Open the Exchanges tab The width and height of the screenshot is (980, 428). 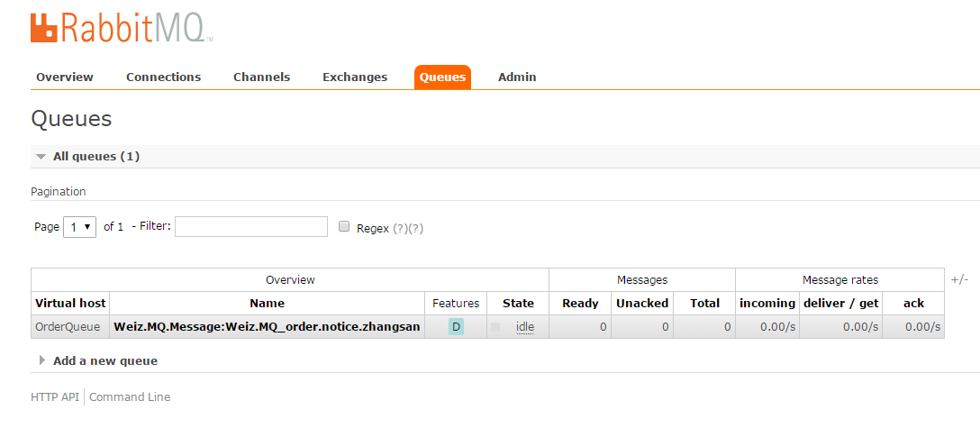[x=354, y=77]
